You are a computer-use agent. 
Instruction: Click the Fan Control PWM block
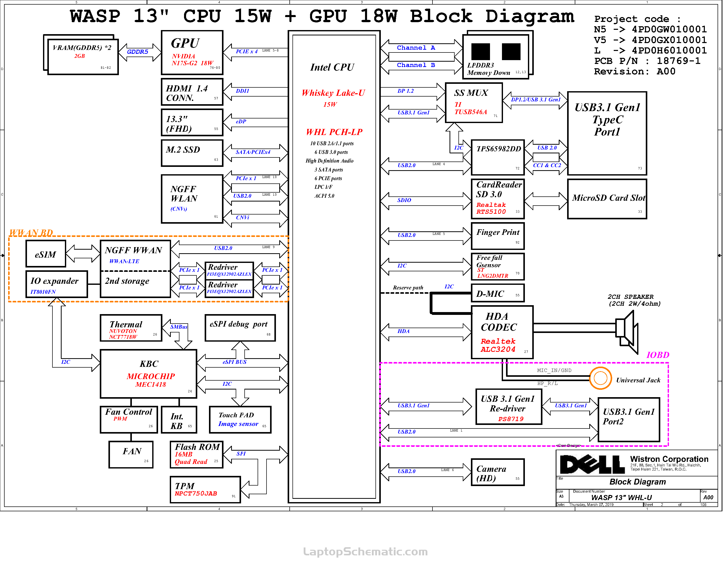tap(129, 420)
